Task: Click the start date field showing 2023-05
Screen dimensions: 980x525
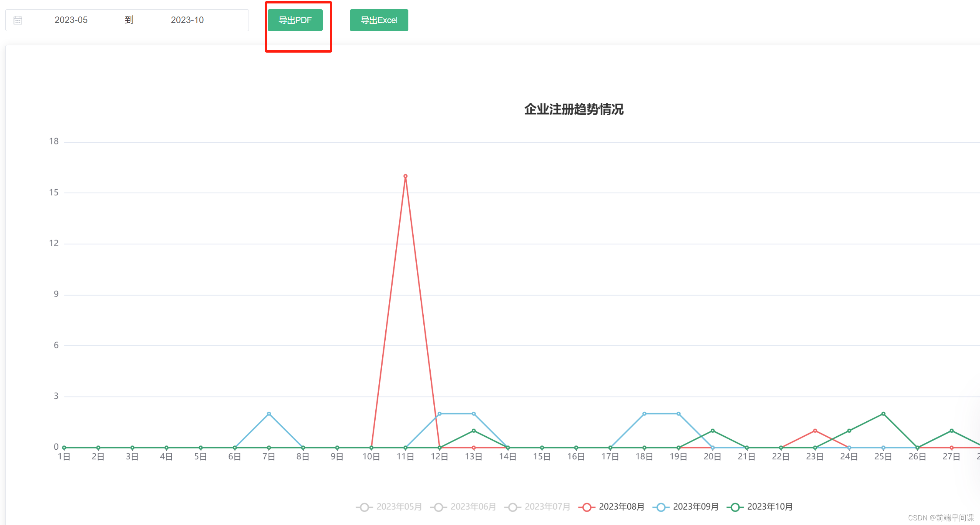Action: tap(71, 20)
